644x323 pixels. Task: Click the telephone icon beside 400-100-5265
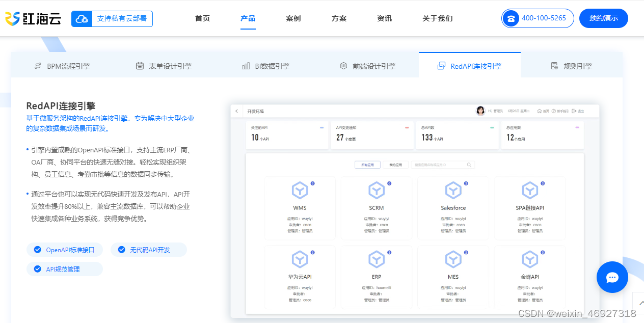point(511,18)
